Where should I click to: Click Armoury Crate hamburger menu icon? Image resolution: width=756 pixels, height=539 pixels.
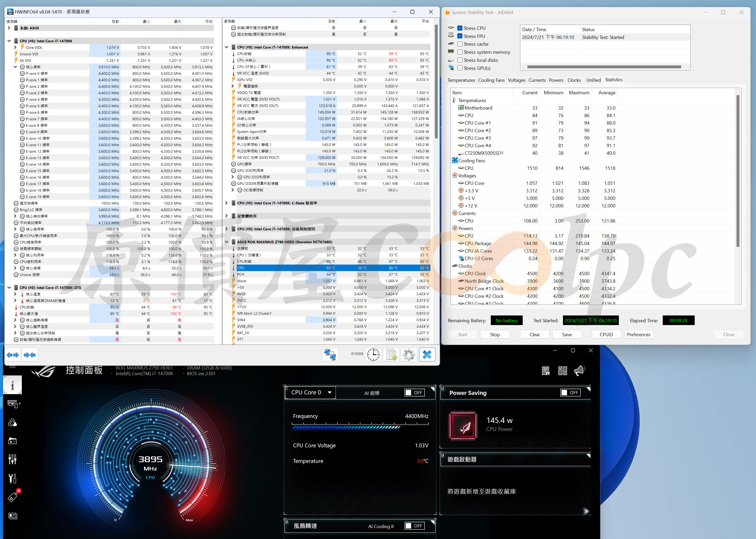13,367
